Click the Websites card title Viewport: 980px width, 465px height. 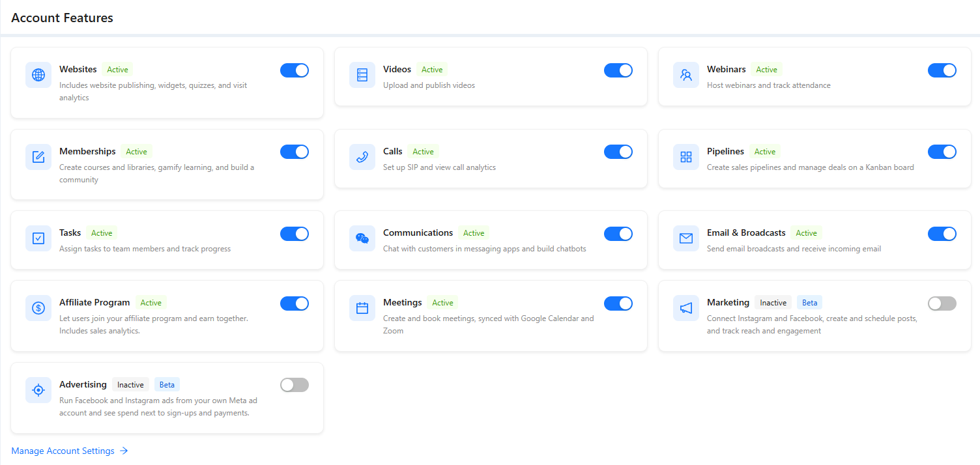click(x=78, y=69)
